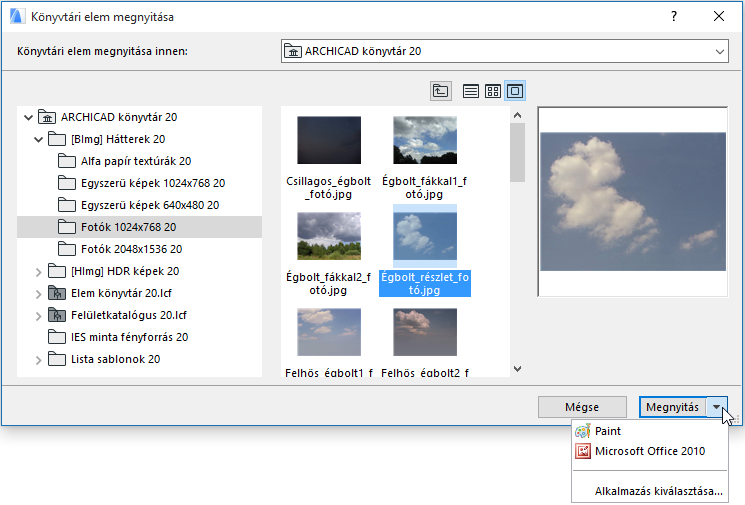Image resolution: width=745 pixels, height=505 pixels.
Task: Select Felhős_égbolt1 thumbnail
Action: [329, 332]
